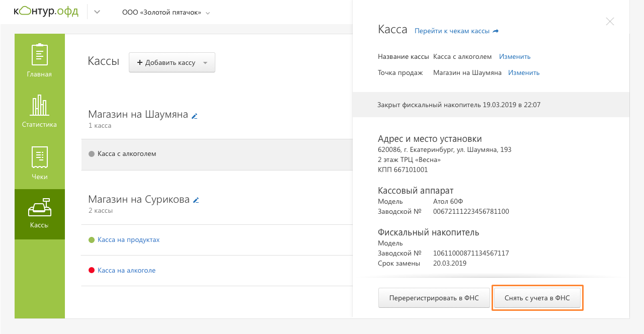Close the Касса details panel
The image size is (644, 334).
tap(610, 22)
